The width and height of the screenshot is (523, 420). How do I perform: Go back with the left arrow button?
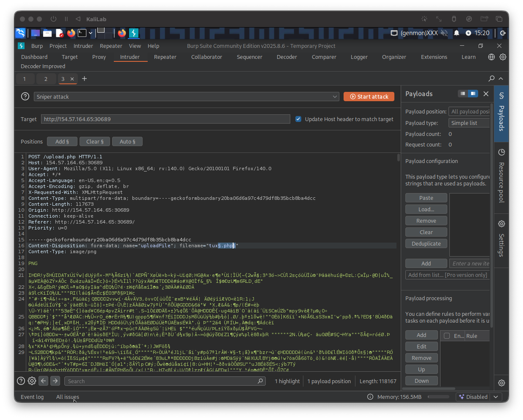pos(44,381)
